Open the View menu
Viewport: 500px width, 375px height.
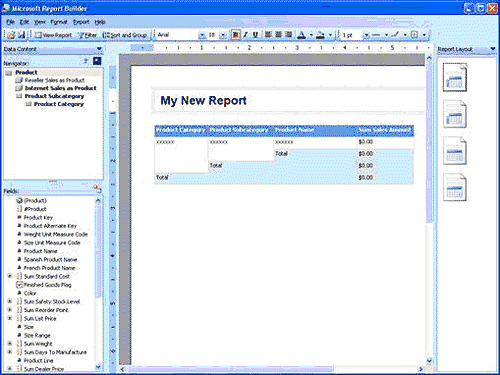point(40,22)
